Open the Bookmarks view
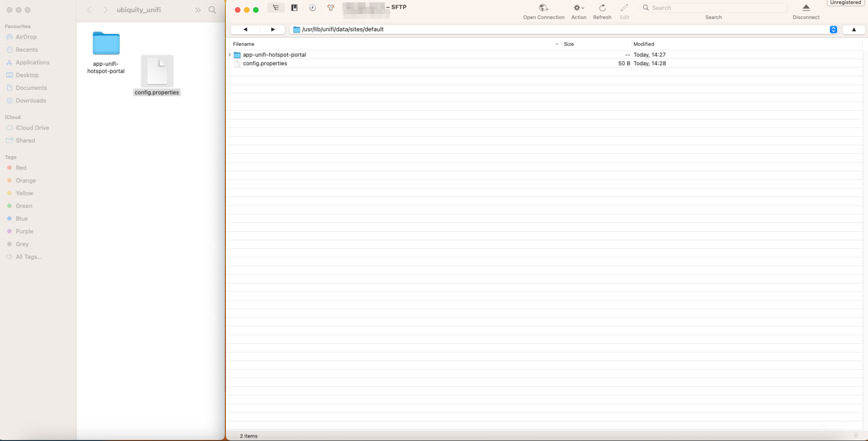 click(x=294, y=8)
